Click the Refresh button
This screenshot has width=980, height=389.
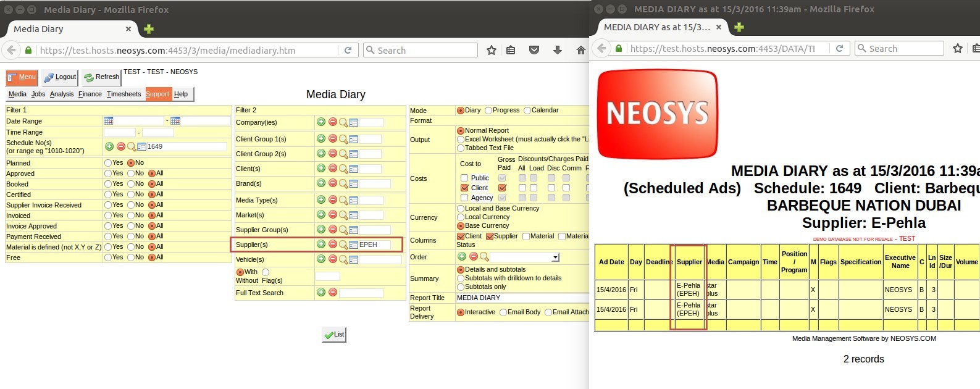tap(102, 77)
